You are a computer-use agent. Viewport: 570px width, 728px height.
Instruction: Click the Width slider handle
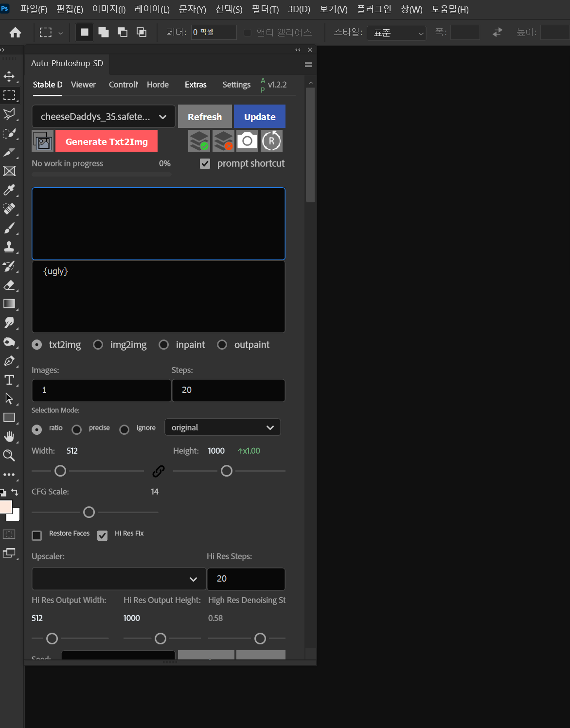coord(60,471)
